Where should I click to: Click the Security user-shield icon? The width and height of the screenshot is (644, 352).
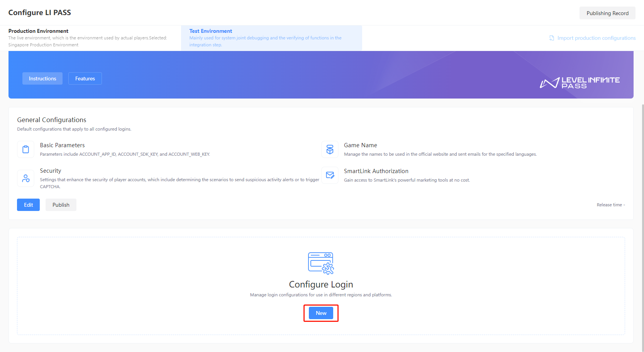tap(26, 178)
